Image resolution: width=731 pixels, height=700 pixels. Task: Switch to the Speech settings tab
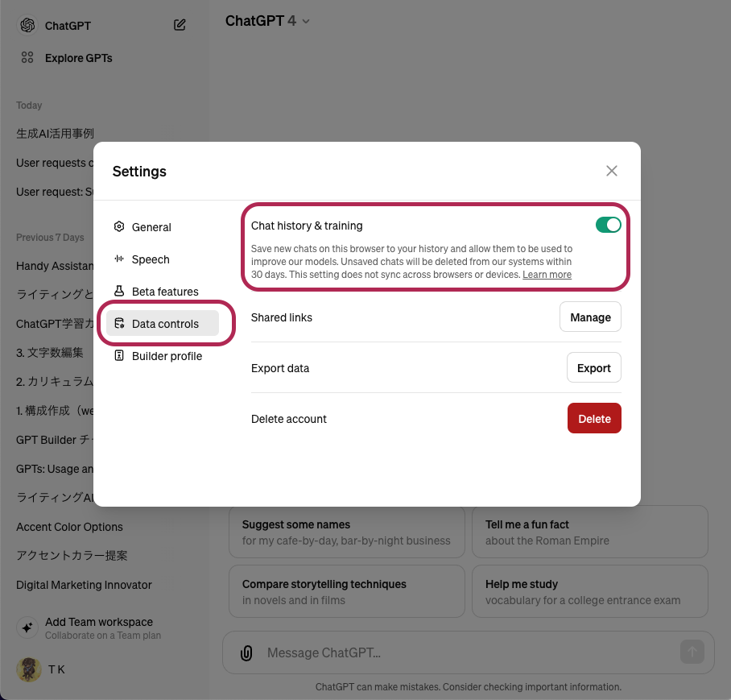click(x=163, y=259)
